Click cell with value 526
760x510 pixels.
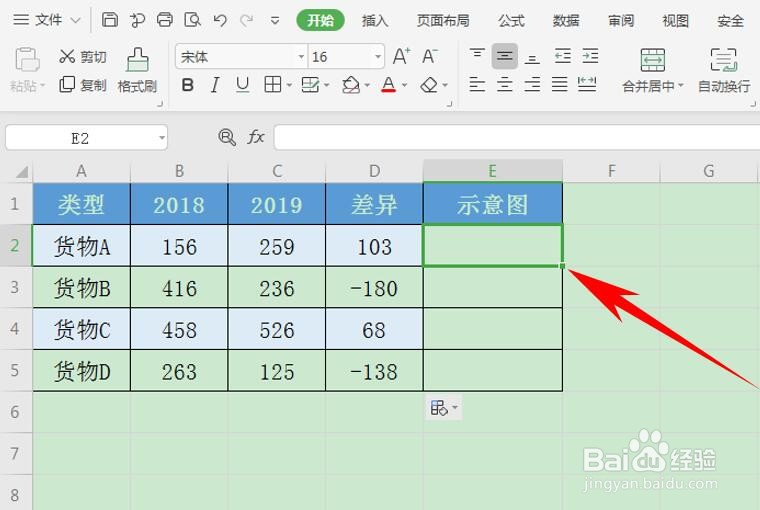coord(277,330)
